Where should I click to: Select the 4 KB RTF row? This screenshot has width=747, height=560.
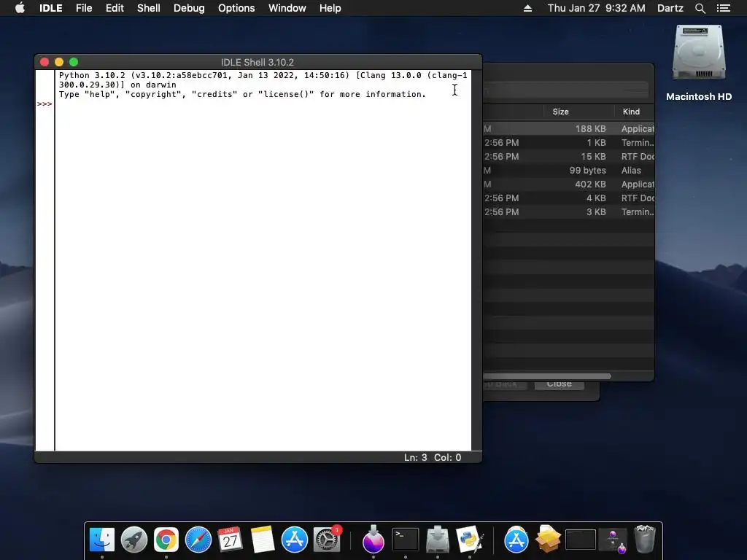568,198
